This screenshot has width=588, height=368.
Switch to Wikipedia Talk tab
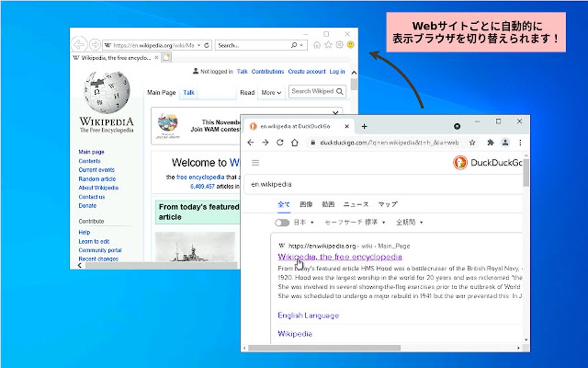(189, 93)
